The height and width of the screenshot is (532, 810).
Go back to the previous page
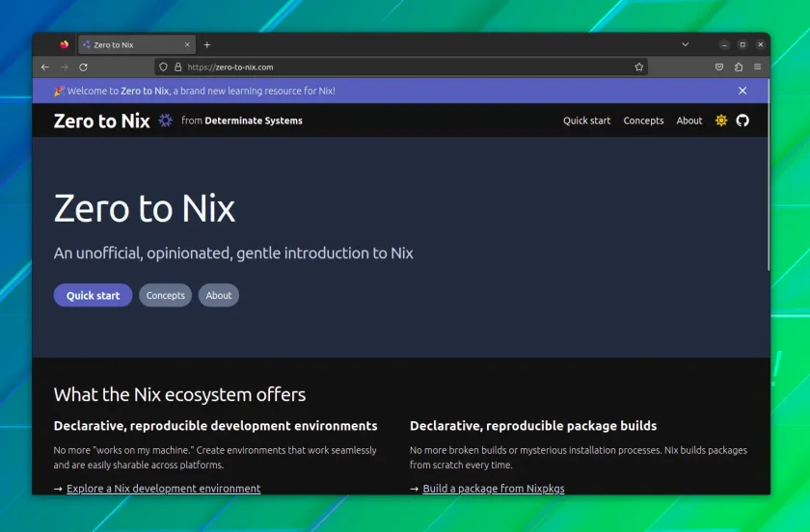45,67
